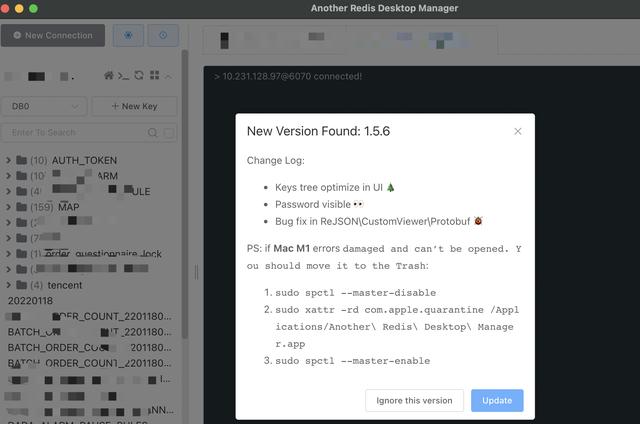The image size is (640, 424).
Task: Open the command log clock icon button
Action: pyautogui.click(x=163, y=36)
